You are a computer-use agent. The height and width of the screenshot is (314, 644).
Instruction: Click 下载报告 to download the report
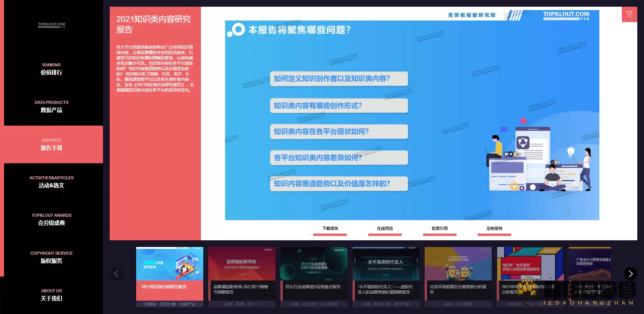click(330, 229)
